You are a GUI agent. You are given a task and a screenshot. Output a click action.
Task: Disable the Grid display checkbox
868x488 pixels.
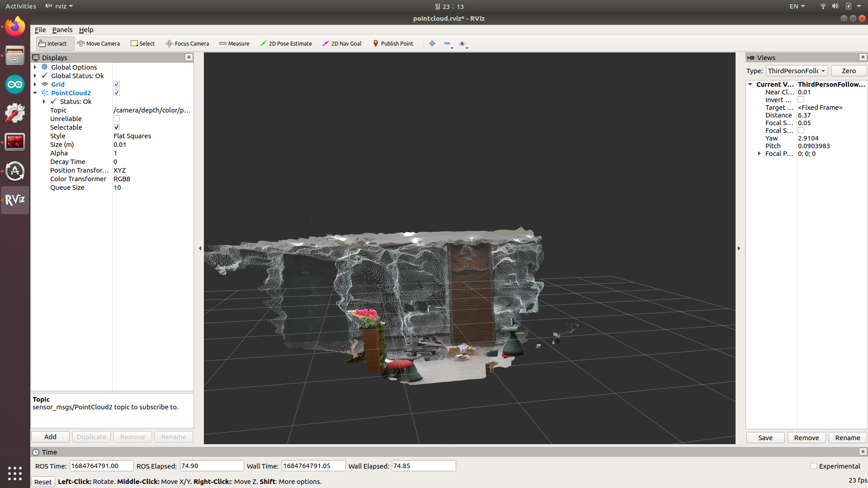(x=117, y=84)
